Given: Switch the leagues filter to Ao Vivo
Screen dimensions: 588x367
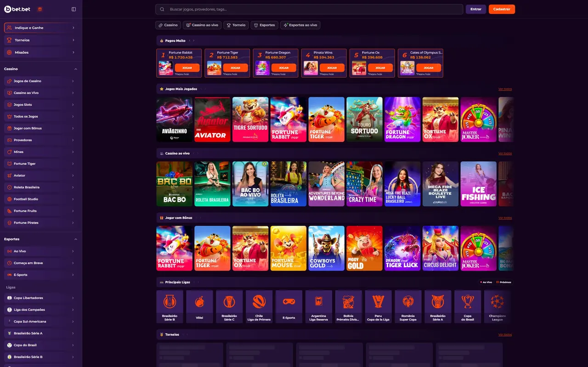Looking at the screenshot, I should pos(486,282).
